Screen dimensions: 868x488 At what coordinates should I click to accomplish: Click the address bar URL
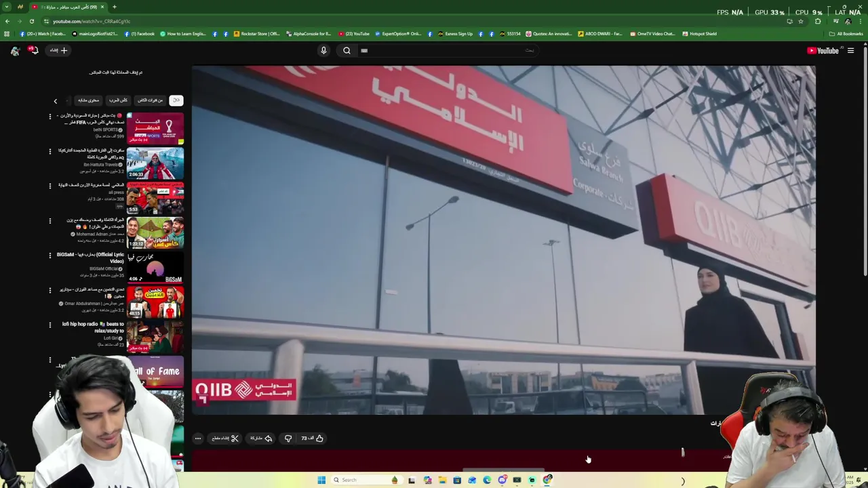[92, 21]
